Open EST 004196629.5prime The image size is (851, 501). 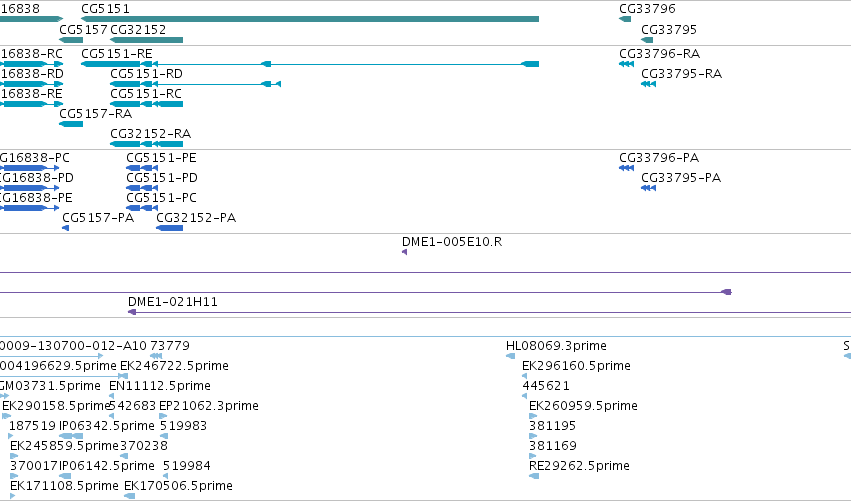coord(58,366)
